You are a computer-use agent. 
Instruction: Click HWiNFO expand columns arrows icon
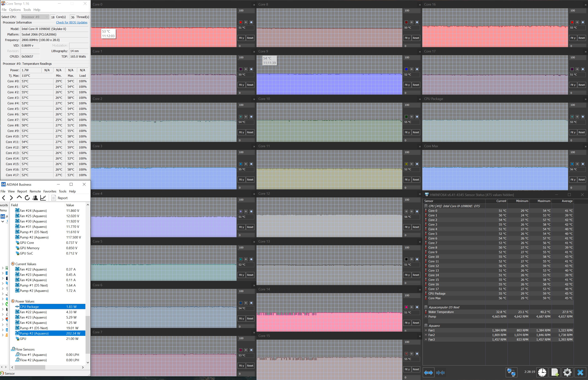point(428,372)
